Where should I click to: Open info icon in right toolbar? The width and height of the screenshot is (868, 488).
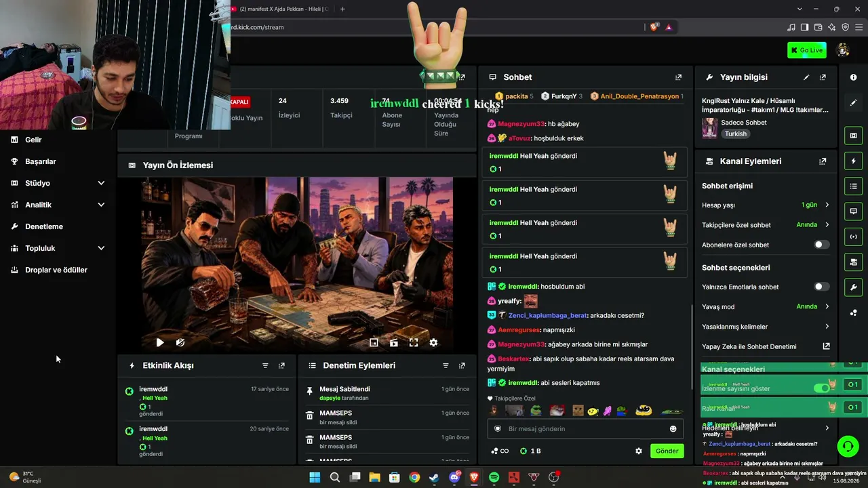point(854,77)
